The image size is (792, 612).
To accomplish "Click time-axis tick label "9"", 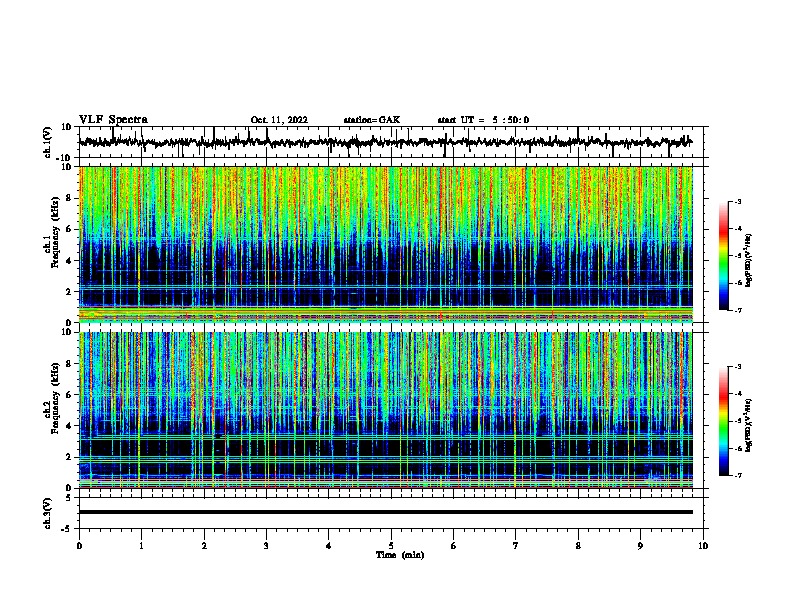I will click(x=640, y=546).
